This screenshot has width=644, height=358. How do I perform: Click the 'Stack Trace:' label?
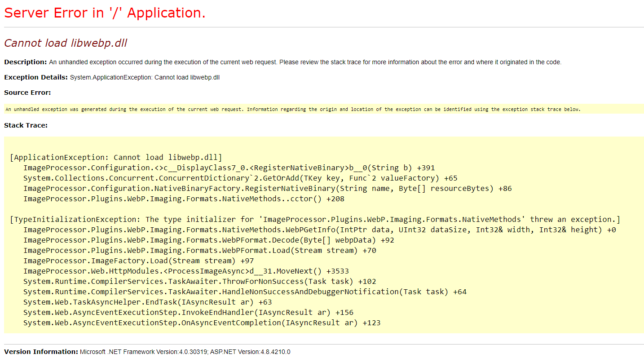pyautogui.click(x=26, y=125)
